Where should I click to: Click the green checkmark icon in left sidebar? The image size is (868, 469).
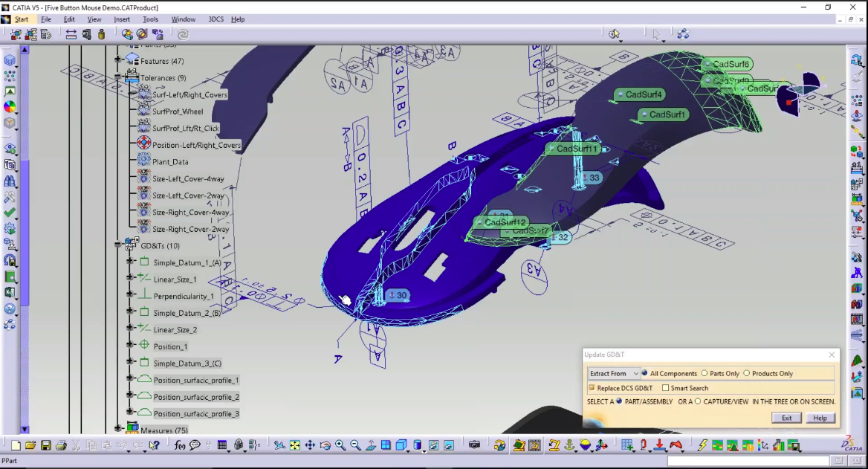click(x=10, y=212)
